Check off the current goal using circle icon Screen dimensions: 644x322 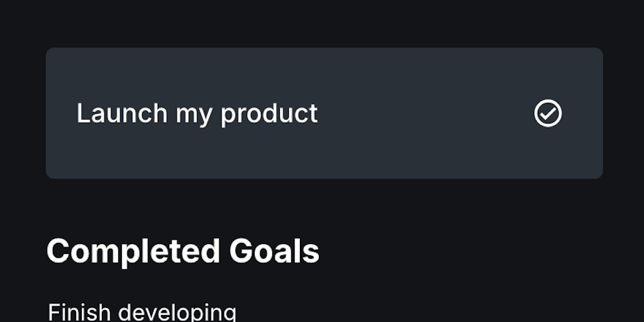[x=548, y=114]
